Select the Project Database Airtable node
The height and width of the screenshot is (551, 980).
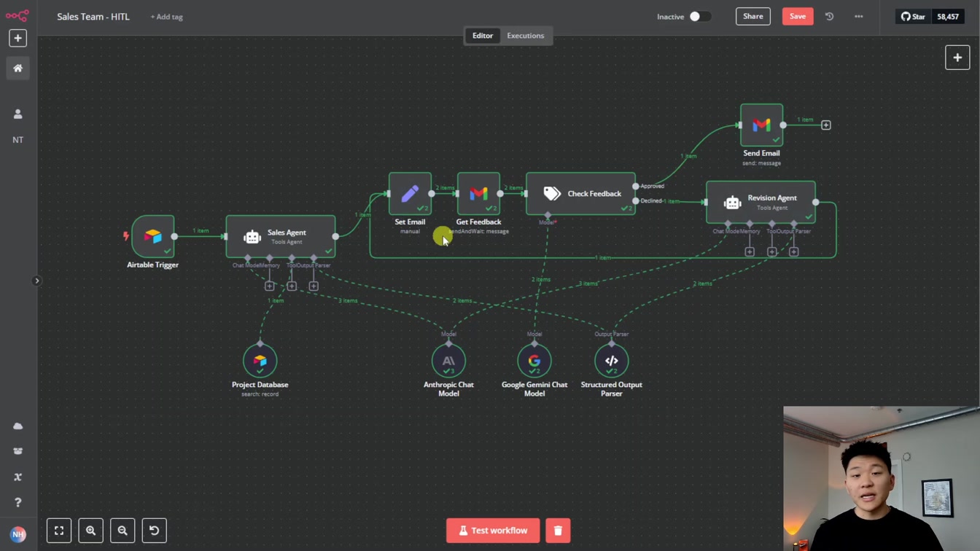click(260, 361)
